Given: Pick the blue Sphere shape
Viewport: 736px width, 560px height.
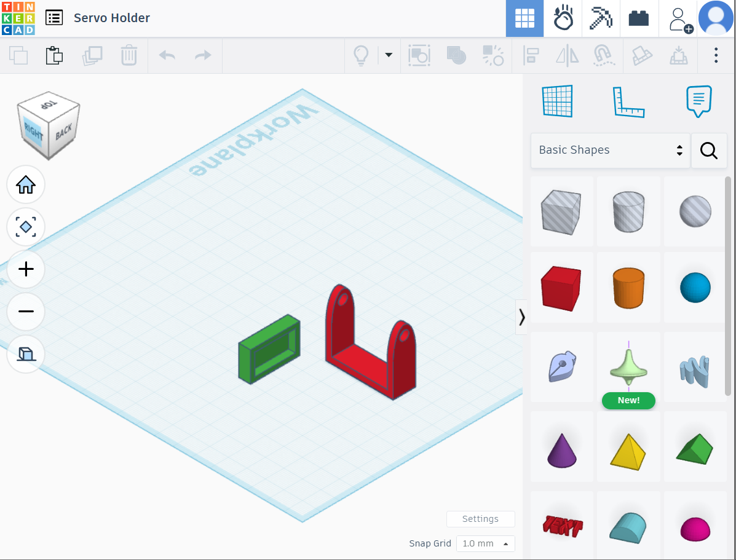Looking at the screenshot, I should (x=695, y=288).
